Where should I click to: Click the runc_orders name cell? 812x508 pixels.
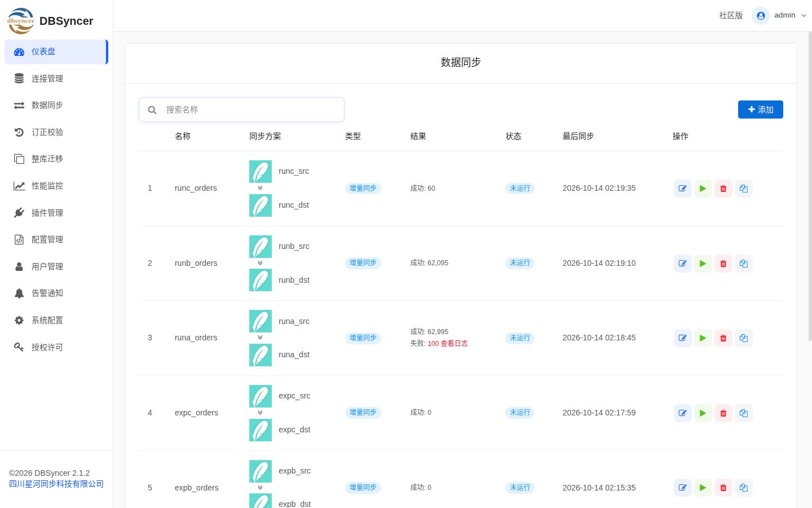click(196, 188)
